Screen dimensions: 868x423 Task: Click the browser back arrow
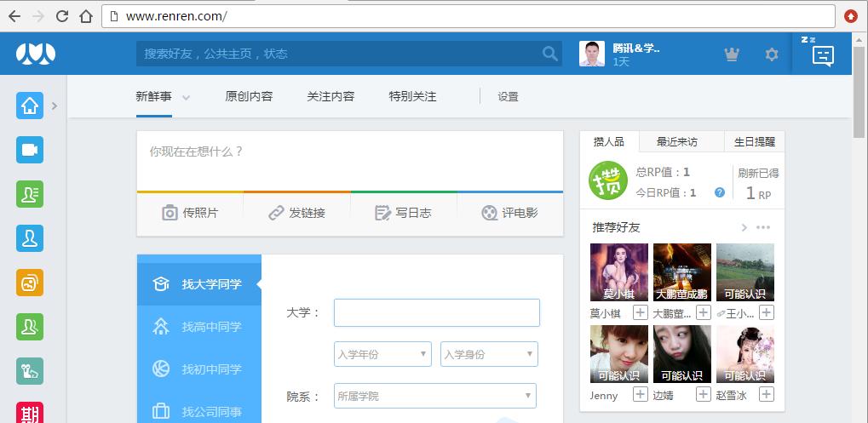tap(14, 16)
